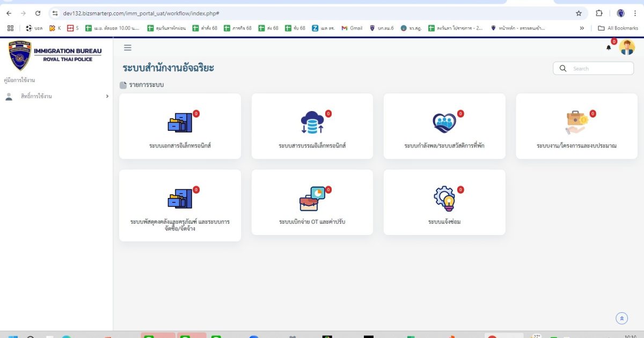Open the ระบบแจ้งซ่อม gear lightbulb icon
644x338 pixels.
tap(444, 199)
